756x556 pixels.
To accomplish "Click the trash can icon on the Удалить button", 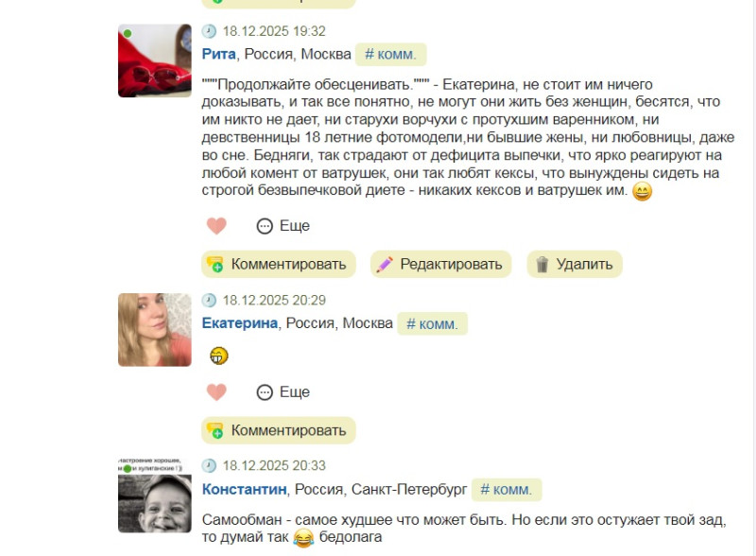I will [x=541, y=265].
